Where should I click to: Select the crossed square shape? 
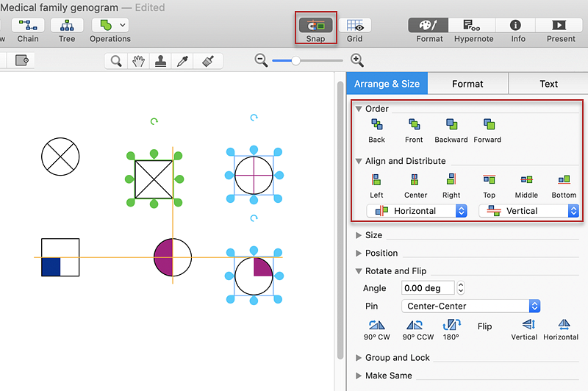click(x=154, y=179)
